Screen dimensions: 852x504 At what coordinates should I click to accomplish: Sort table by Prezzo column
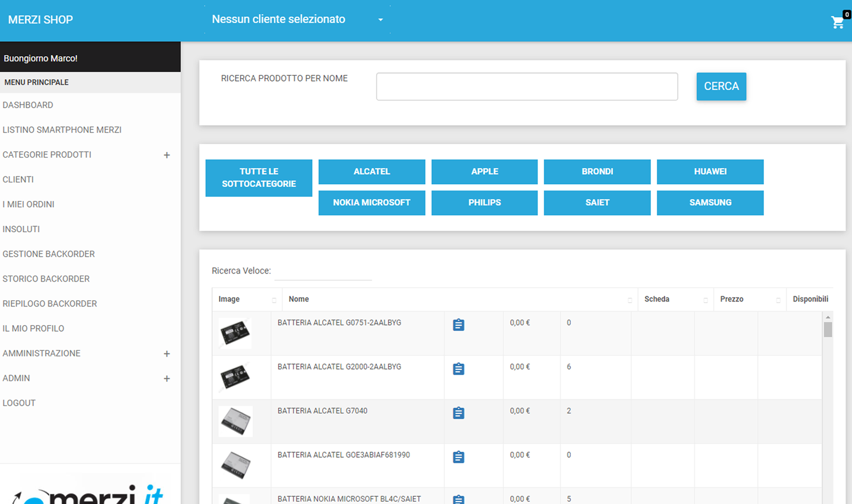click(749, 299)
